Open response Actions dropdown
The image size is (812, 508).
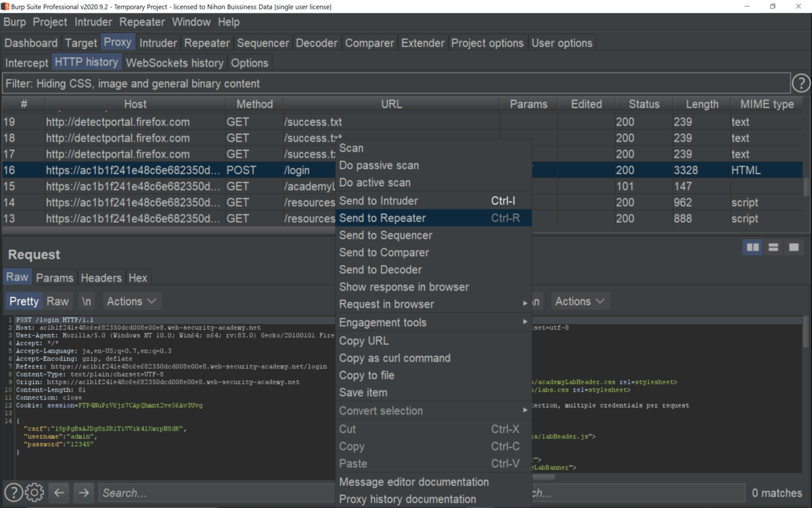580,301
